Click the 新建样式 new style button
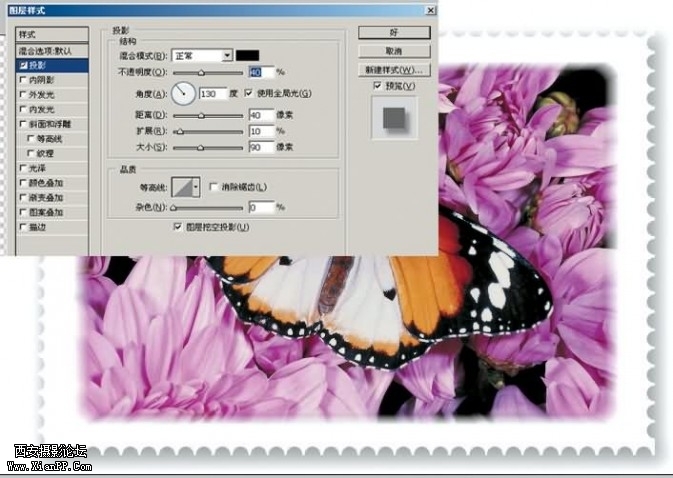This screenshot has width=673, height=478. 394,70
